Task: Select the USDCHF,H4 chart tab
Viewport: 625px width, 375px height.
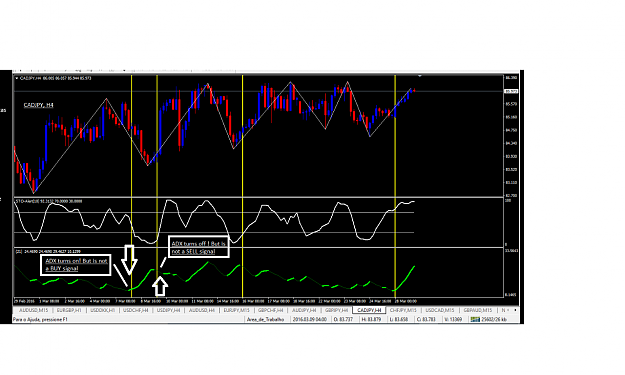Action: tap(136, 310)
